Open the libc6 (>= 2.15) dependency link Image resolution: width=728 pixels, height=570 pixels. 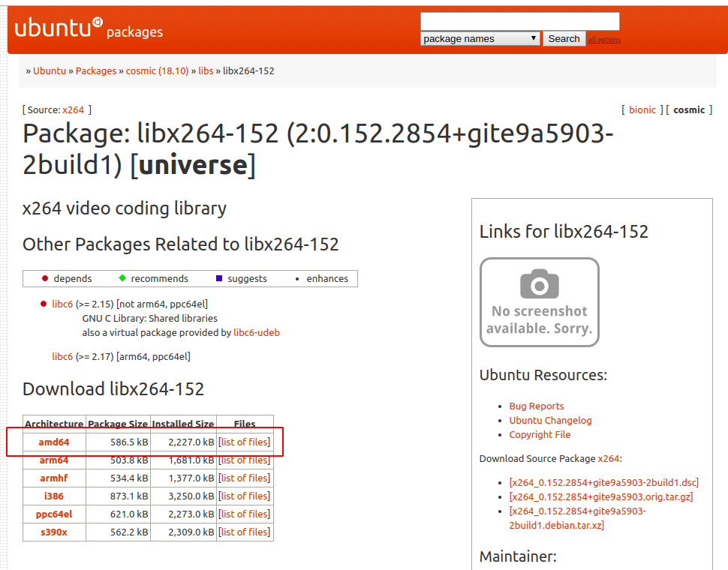point(62,304)
